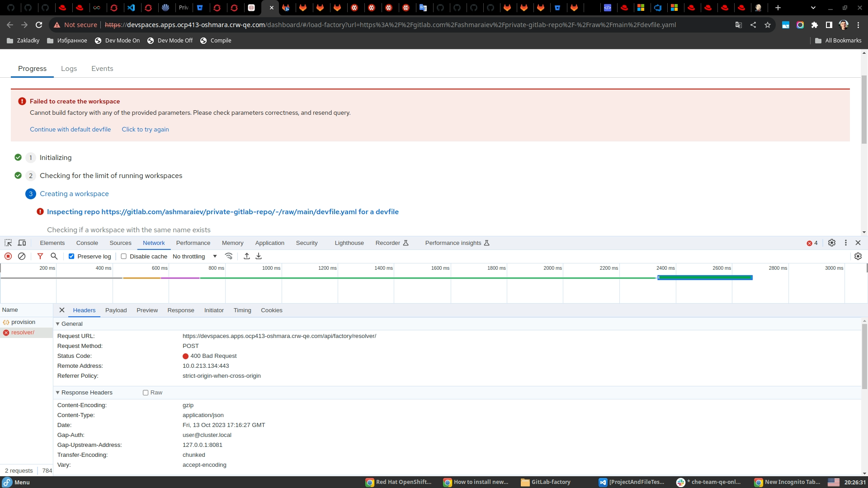Clear the network log
The image size is (868, 488).
(22, 256)
